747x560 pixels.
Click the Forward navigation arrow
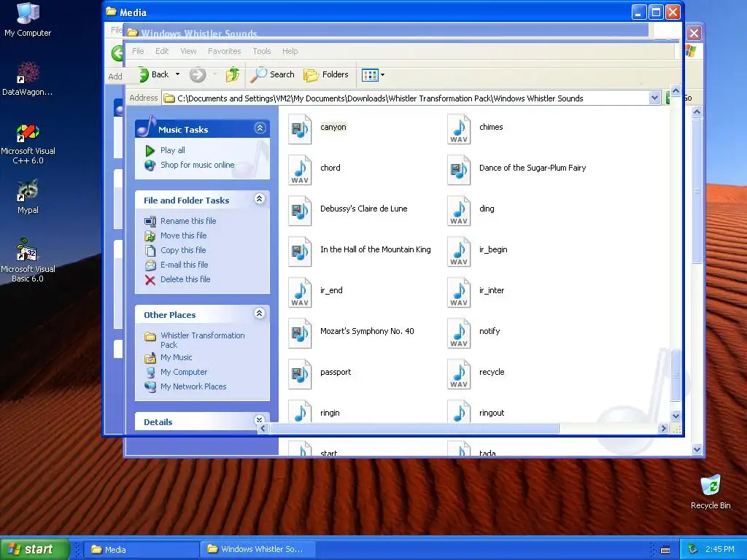click(x=198, y=75)
